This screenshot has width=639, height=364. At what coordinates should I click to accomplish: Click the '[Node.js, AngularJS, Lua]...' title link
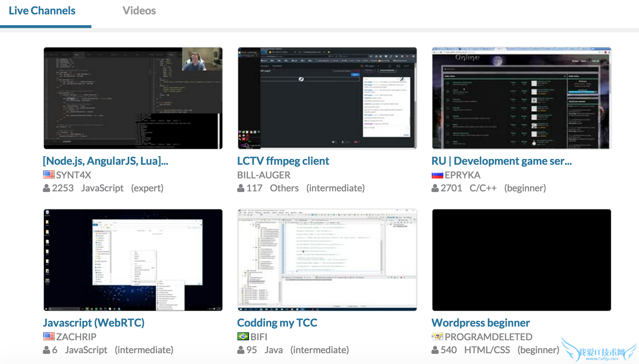click(105, 161)
